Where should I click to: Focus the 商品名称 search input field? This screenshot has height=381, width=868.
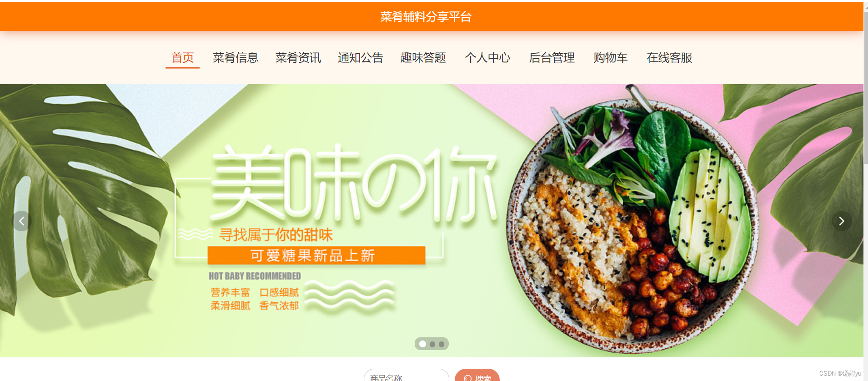point(406,376)
